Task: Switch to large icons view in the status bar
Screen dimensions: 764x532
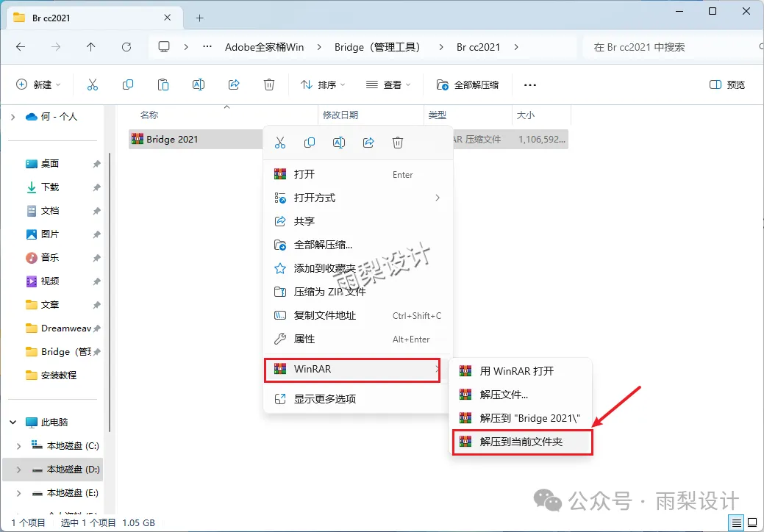Action: [752, 523]
